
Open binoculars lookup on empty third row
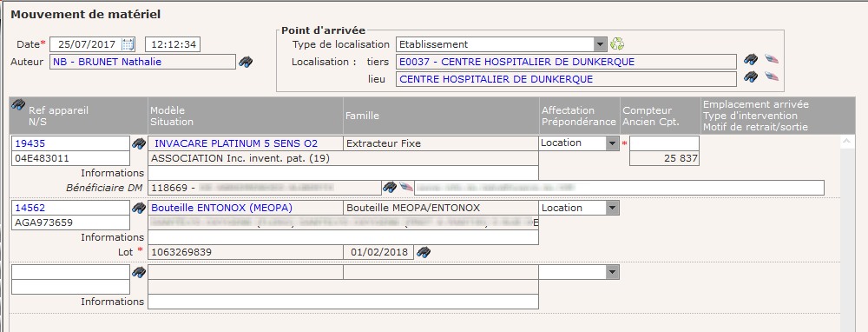point(138,272)
